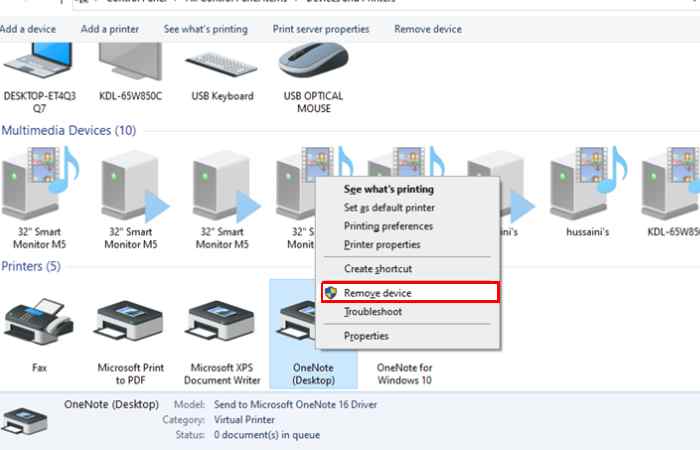The width and height of the screenshot is (700, 450).
Task: Click Add a printer in the toolbar
Action: click(110, 29)
